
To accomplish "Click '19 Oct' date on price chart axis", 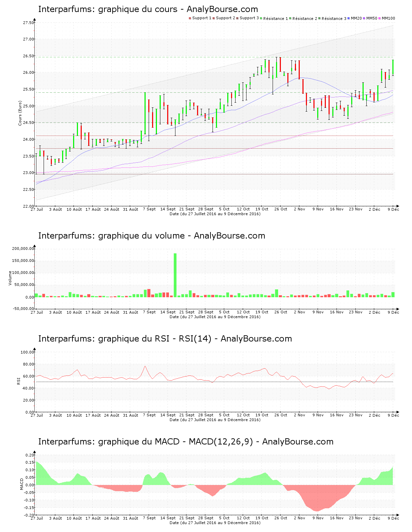I will point(262,209).
